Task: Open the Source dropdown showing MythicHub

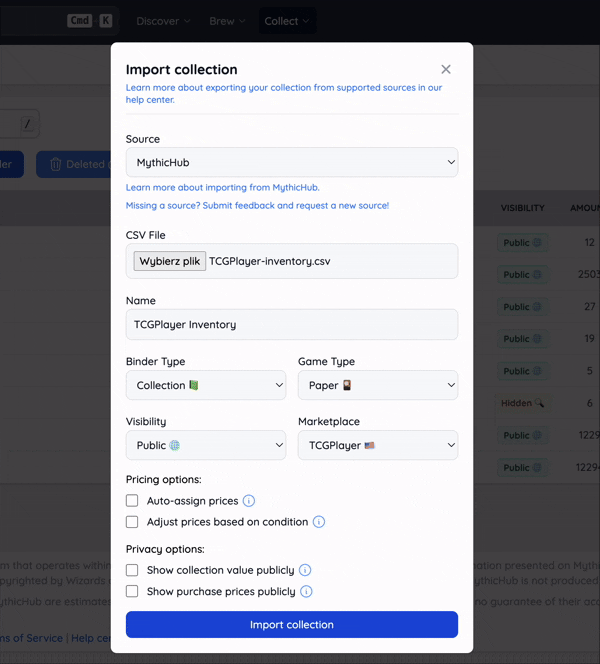Action: tap(291, 162)
